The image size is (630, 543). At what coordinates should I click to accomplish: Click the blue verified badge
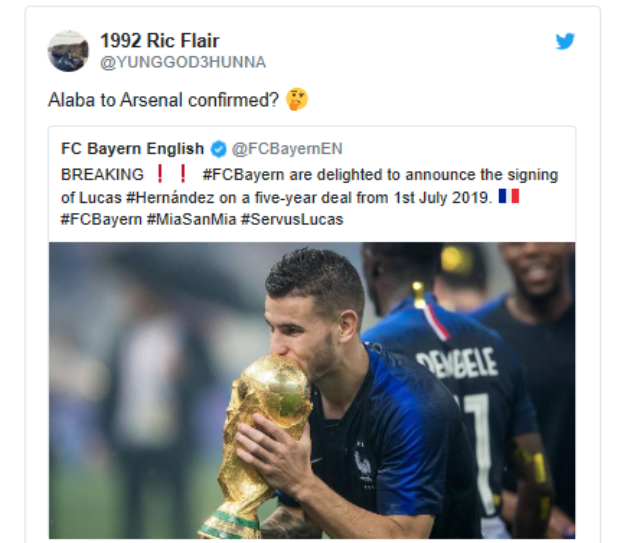pyautogui.click(x=218, y=149)
